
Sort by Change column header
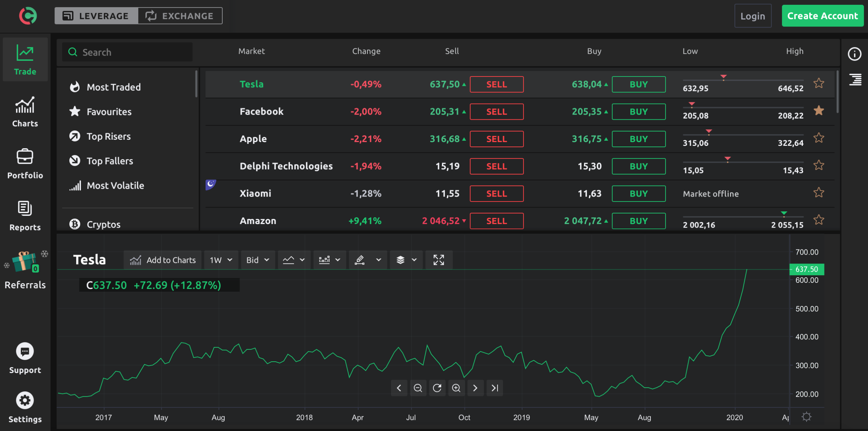tap(366, 51)
